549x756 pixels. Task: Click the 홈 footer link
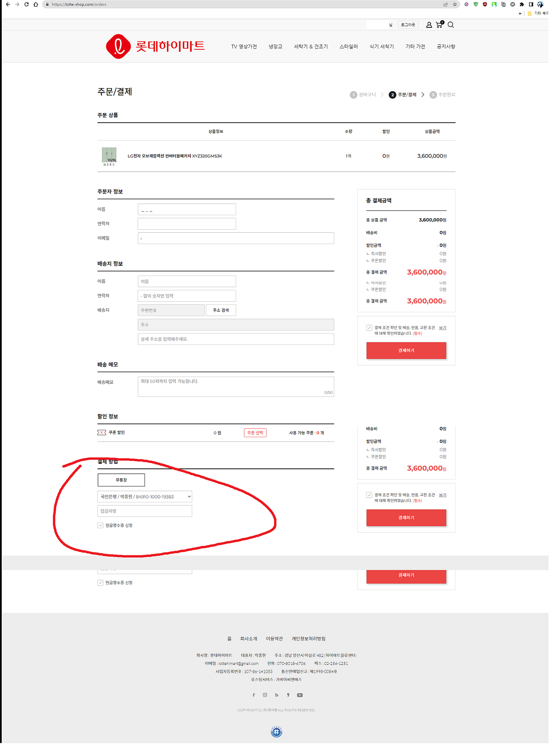pos(229,639)
